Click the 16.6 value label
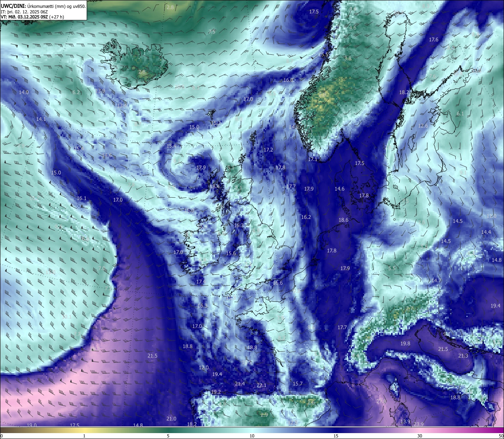 278,283
